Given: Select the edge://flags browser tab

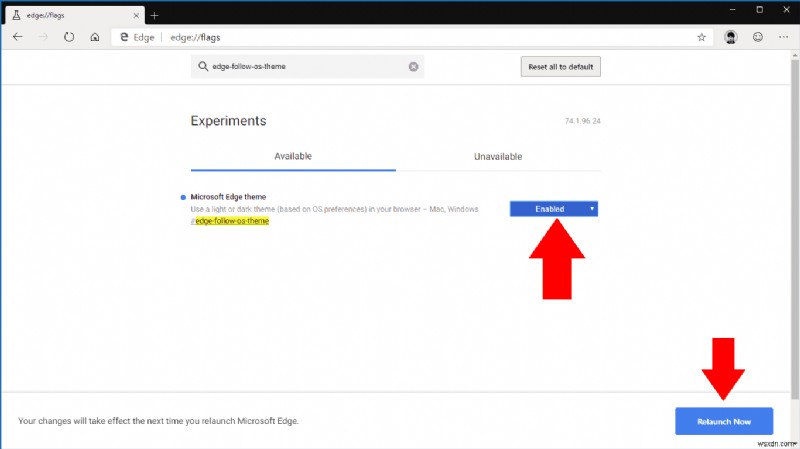Looking at the screenshot, I should [x=75, y=15].
